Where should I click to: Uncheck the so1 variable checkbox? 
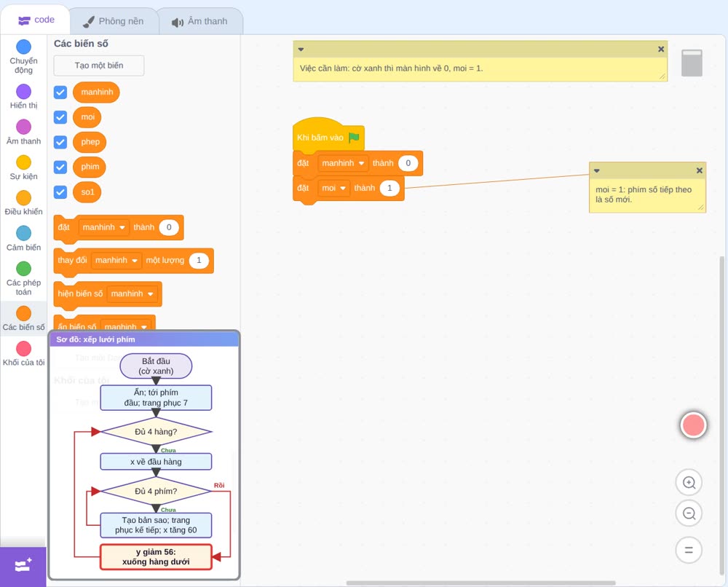pos(60,192)
